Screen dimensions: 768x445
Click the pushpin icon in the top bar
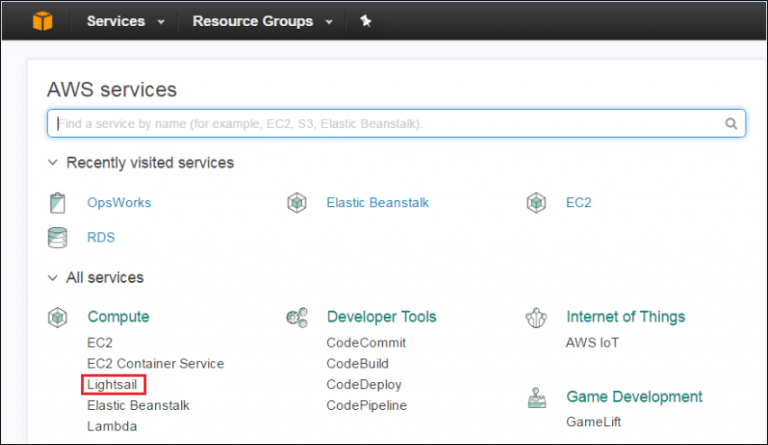366,21
